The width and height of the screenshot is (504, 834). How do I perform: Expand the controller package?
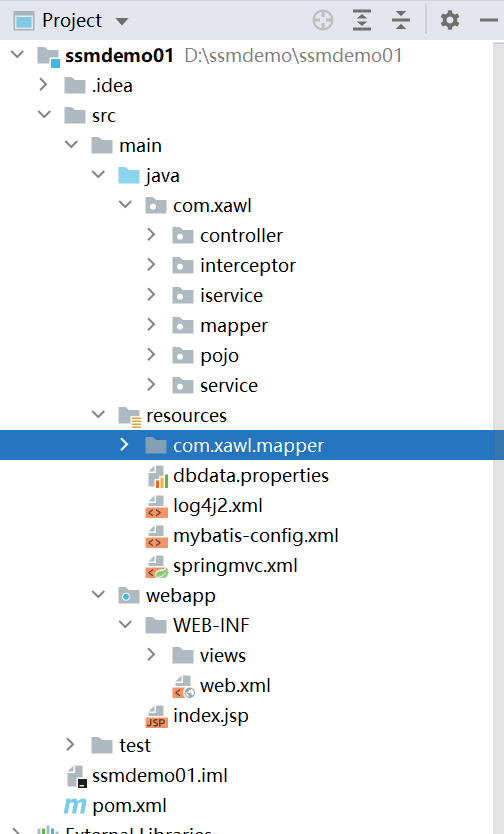pyautogui.click(x=152, y=235)
